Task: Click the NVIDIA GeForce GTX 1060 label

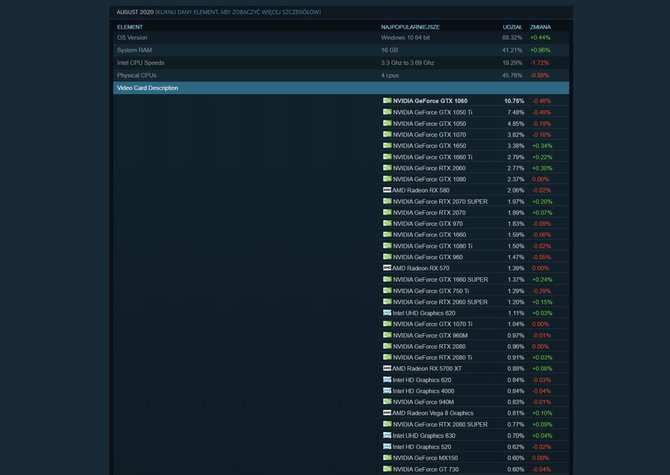Action: tap(430, 101)
